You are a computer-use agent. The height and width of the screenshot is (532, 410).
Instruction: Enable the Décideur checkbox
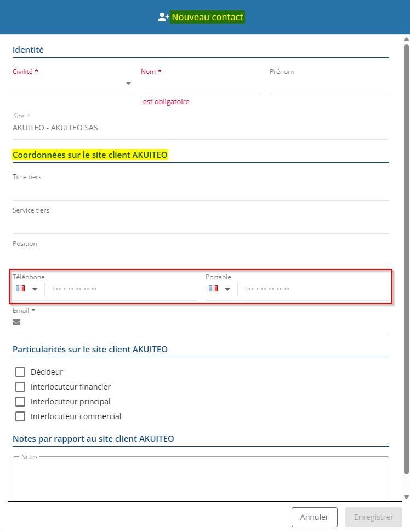20,372
